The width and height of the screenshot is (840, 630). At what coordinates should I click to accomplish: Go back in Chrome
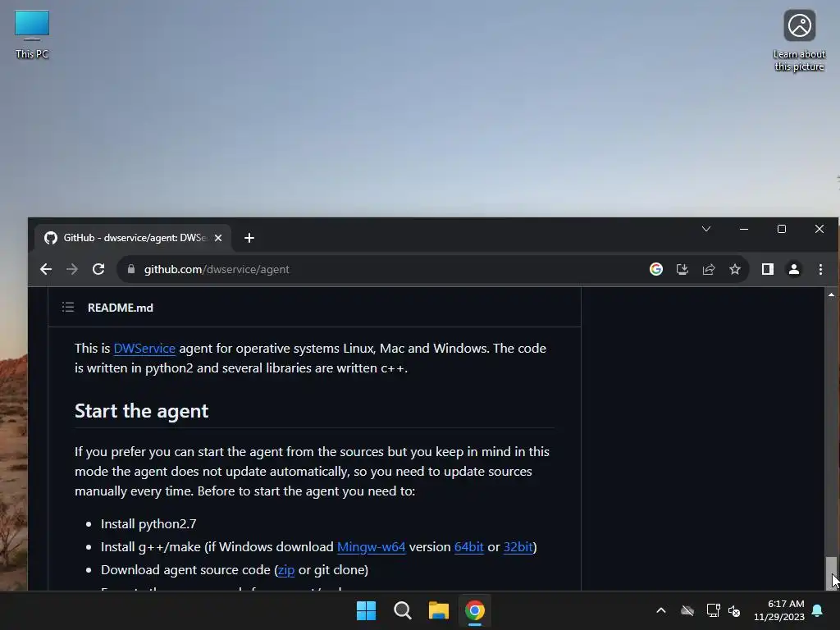(x=46, y=269)
